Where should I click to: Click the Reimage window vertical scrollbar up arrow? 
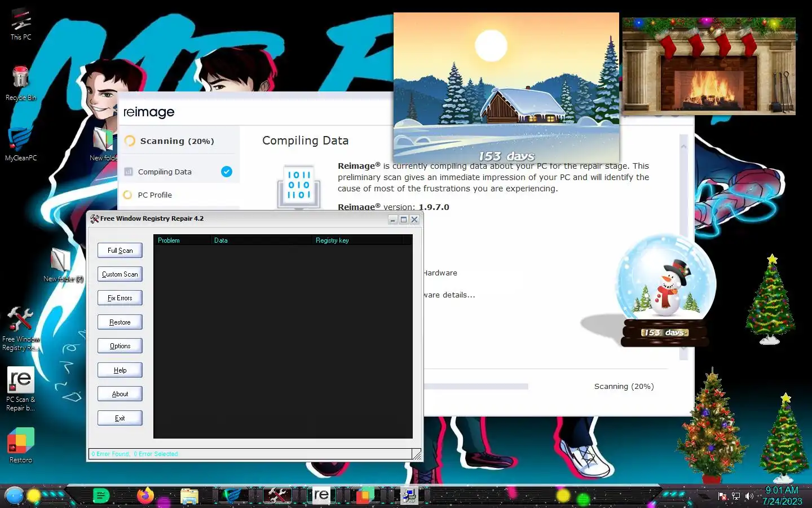[684, 146]
